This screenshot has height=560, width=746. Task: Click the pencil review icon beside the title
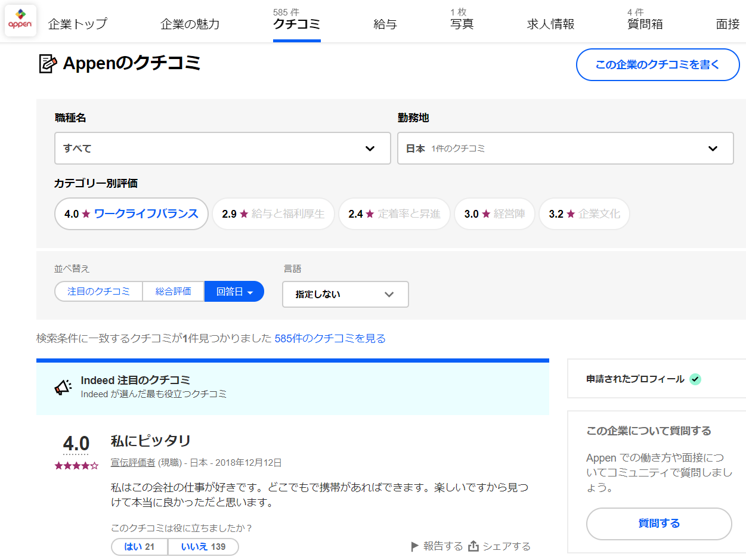[48, 63]
